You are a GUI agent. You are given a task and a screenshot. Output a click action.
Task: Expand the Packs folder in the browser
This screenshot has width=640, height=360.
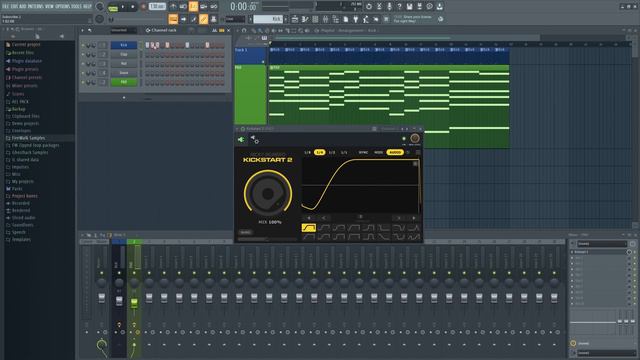pyautogui.click(x=17, y=189)
